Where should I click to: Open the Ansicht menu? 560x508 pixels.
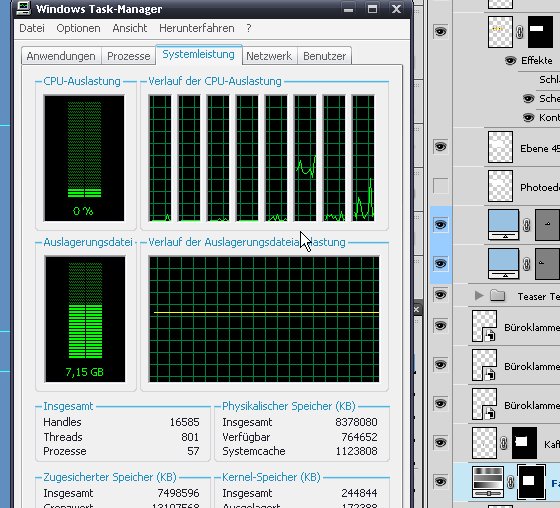click(130, 28)
